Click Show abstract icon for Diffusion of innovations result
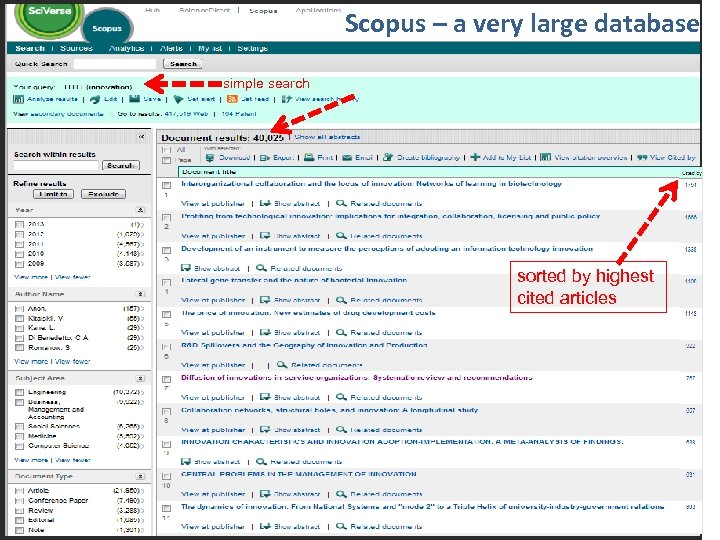The width and height of the screenshot is (720, 540). pyautogui.click(x=264, y=397)
